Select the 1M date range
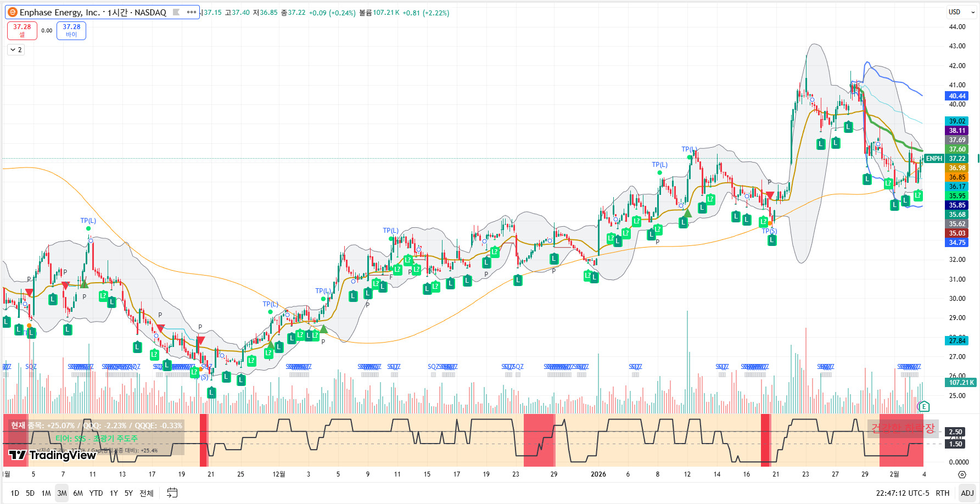 [46, 493]
